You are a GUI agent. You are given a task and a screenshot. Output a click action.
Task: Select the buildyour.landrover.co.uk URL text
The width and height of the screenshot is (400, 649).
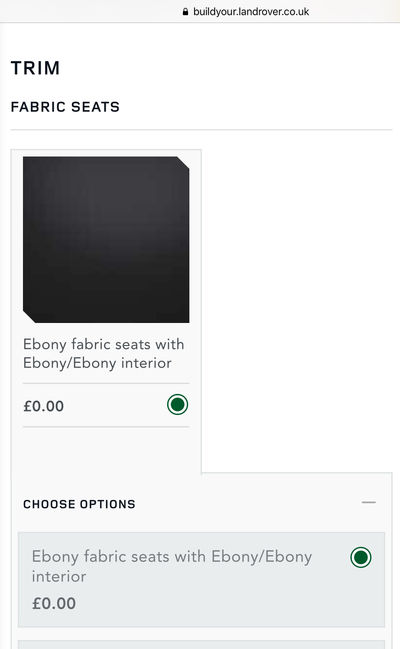(x=251, y=12)
